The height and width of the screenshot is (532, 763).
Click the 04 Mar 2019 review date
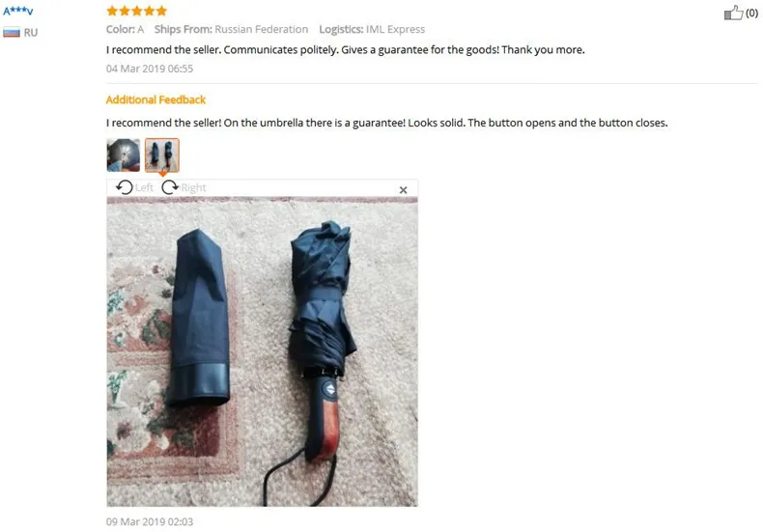pos(150,69)
